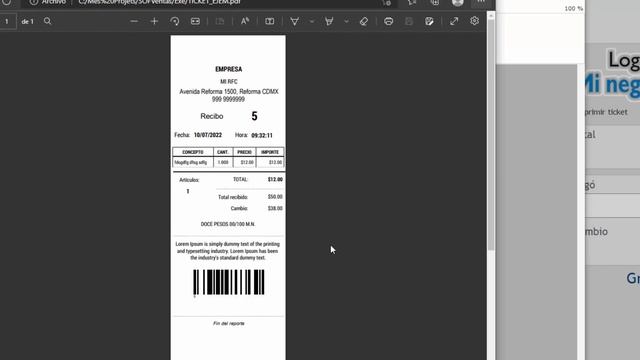640x360 pixels.
Task: Open the page view icon
Action: (x=220, y=21)
